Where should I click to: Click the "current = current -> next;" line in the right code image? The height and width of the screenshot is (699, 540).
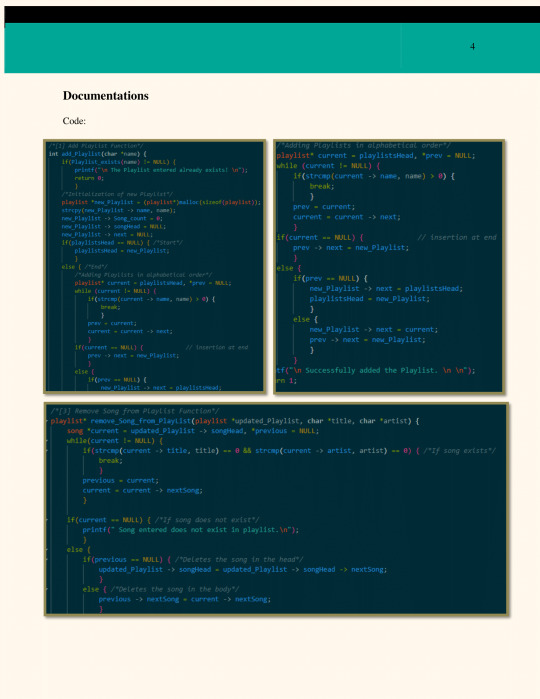(347, 217)
